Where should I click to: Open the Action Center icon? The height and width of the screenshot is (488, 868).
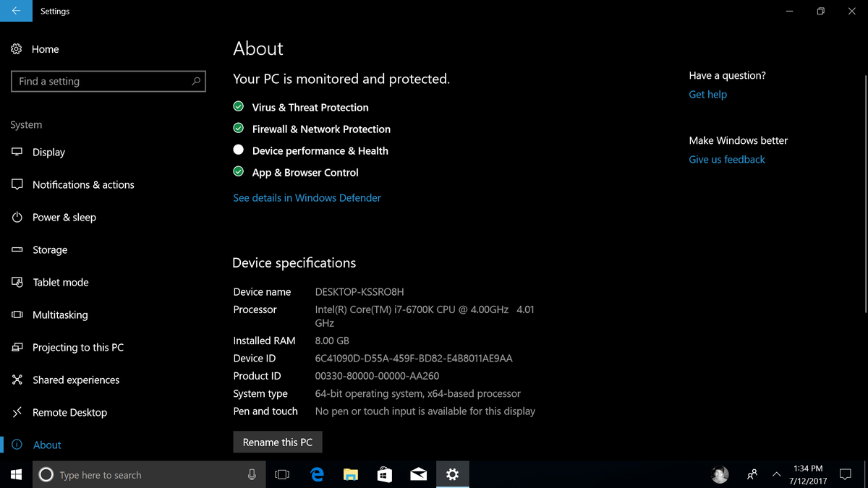(845, 474)
